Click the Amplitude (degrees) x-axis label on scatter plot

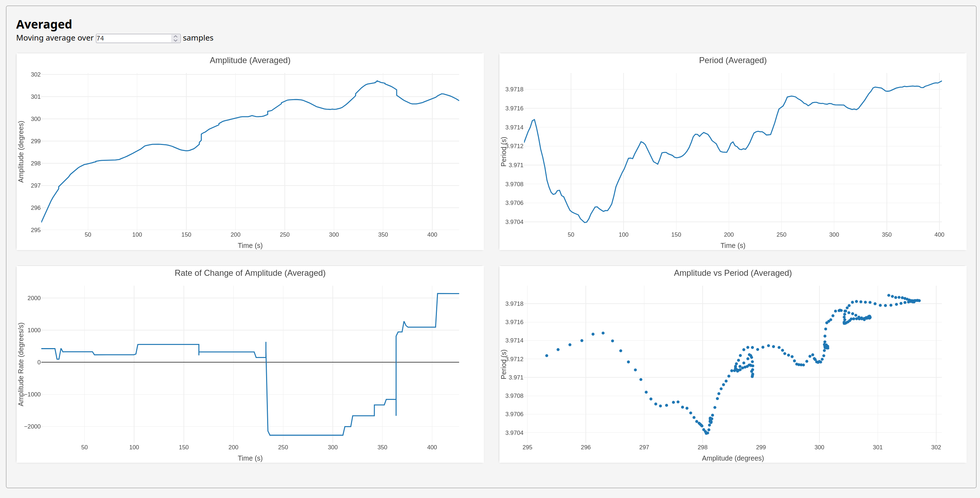click(732, 458)
